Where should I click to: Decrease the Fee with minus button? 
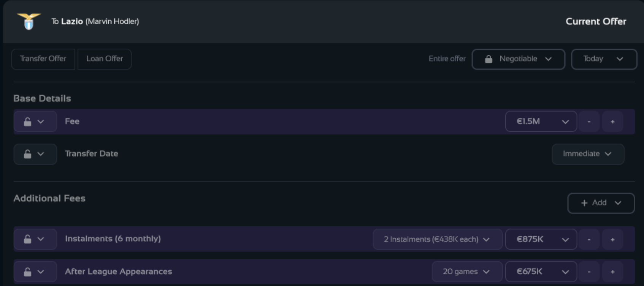(589, 122)
